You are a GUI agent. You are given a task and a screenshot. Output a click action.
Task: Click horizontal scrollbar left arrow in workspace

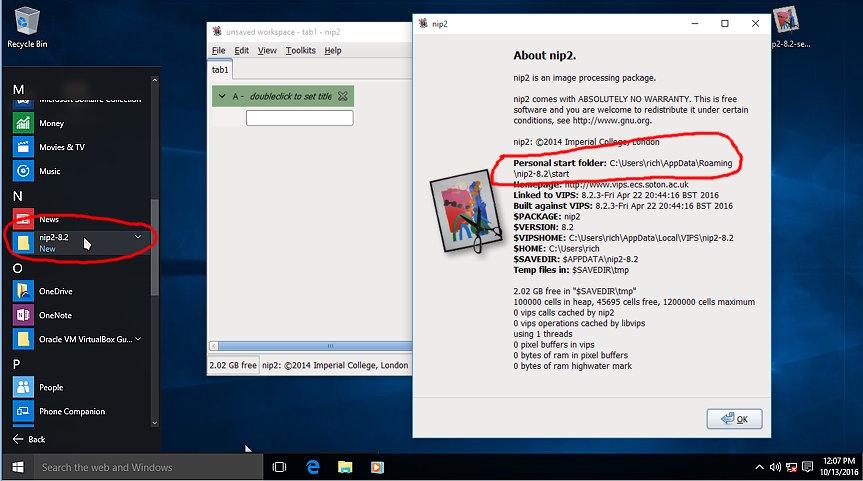pos(214,346)
